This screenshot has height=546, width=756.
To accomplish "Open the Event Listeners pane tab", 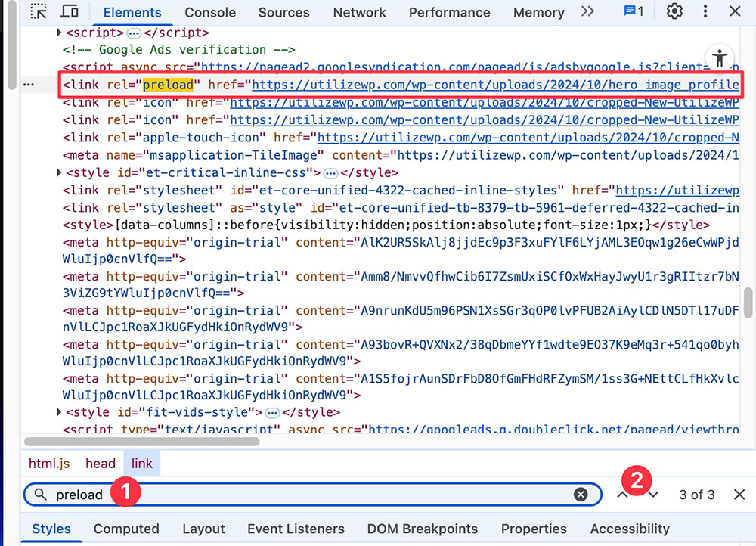I will tap(296, 529).
